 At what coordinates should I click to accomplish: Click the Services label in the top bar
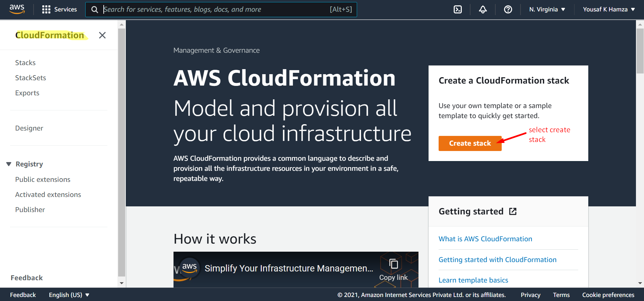click(65, 9)
